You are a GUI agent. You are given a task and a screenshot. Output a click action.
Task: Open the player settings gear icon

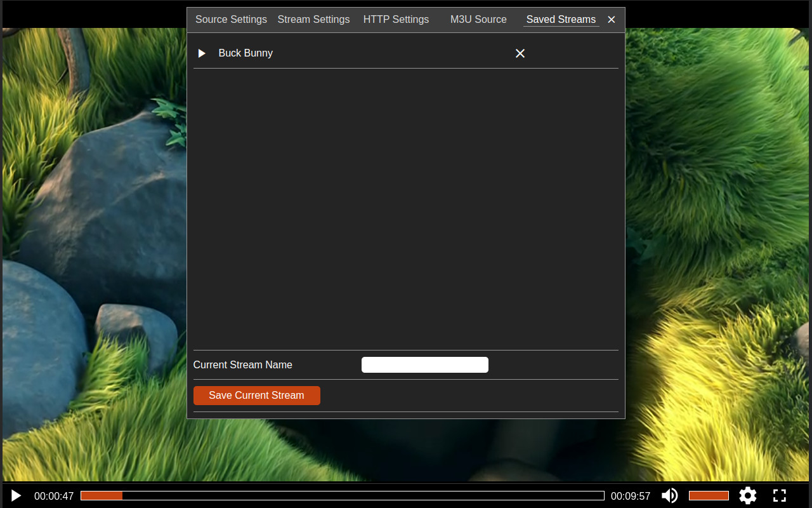(747, 495)
